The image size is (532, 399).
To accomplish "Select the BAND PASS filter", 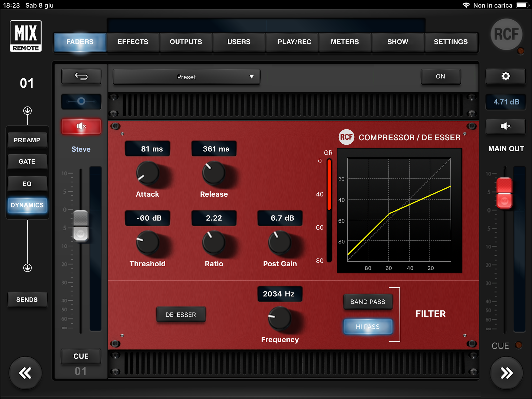I will pos(367,302).
